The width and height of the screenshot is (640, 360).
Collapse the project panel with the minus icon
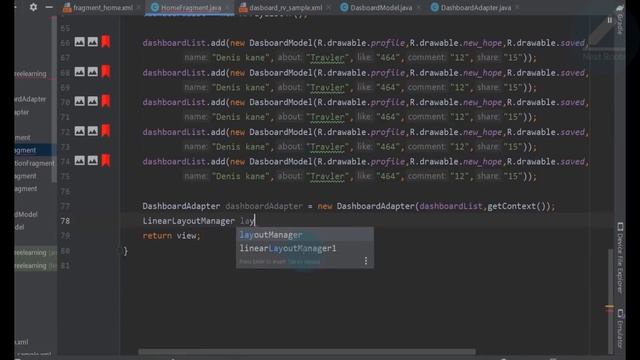49,7
